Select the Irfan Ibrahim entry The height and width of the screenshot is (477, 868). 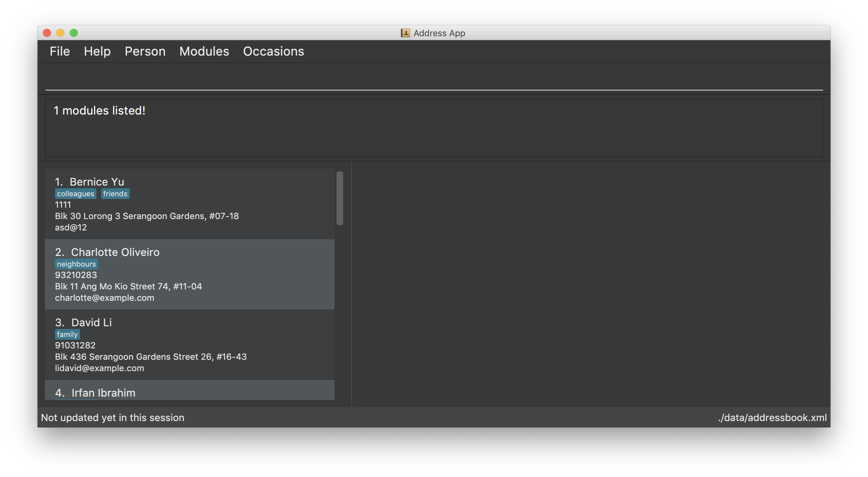[x=189, y=390]
